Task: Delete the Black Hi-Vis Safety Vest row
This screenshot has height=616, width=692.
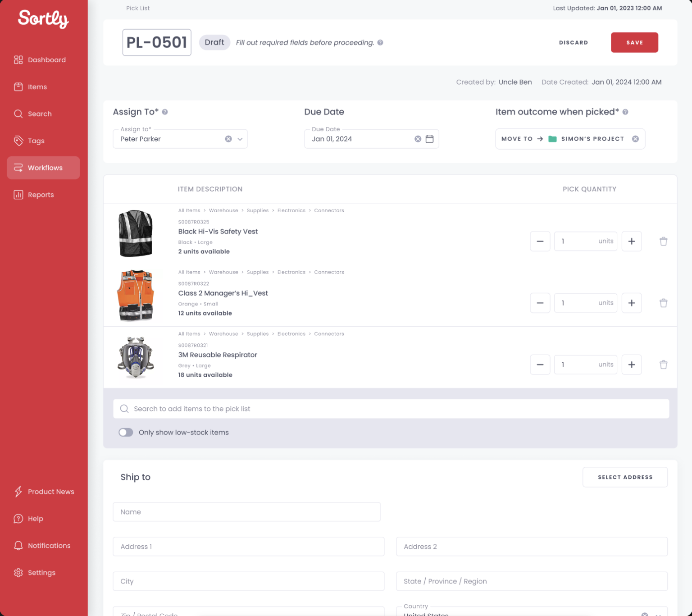Action: [663, 241]
